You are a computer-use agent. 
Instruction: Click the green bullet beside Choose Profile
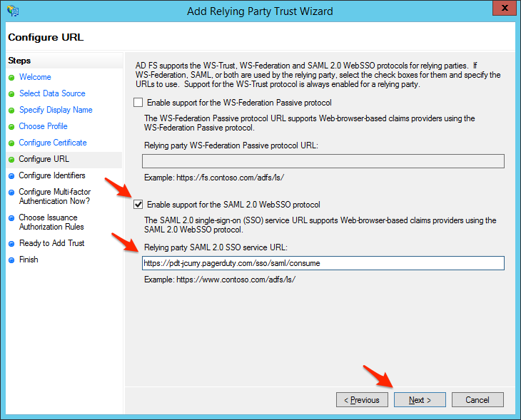tap(11, 127)
